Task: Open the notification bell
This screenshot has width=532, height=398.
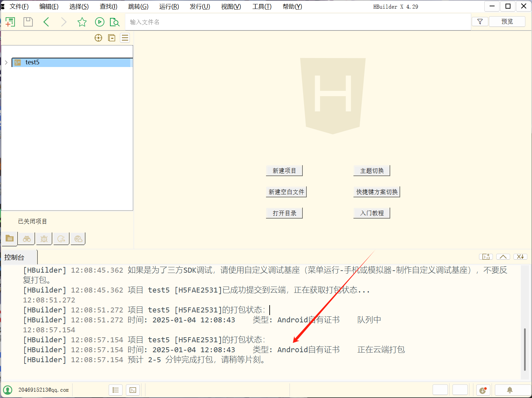Action: point(510,390)
